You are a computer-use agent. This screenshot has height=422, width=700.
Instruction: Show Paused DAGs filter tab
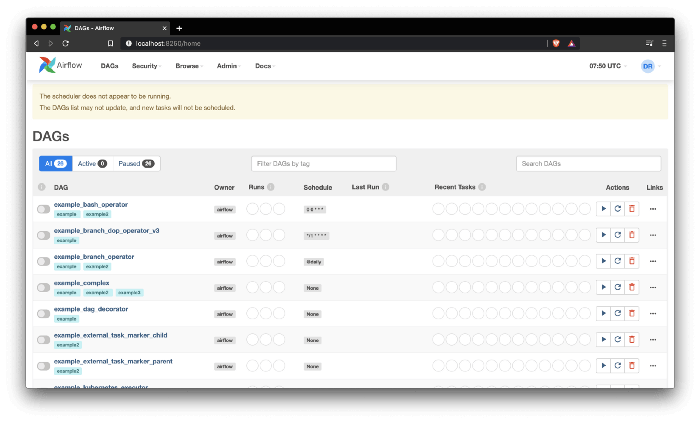(136, 163)
